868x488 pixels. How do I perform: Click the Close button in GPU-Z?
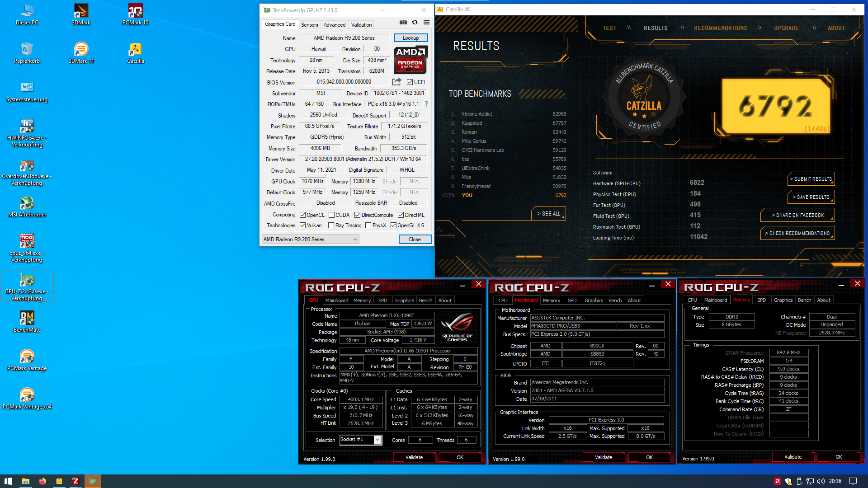pos(415,239)
